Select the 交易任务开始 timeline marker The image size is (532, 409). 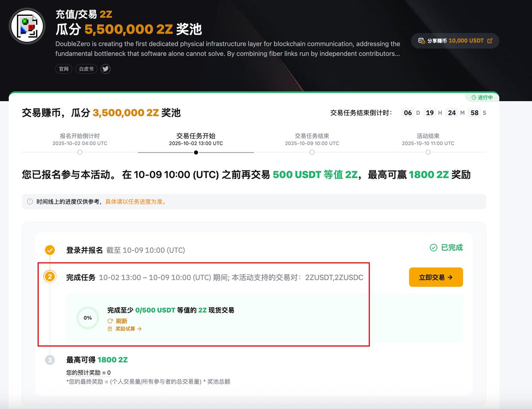tap(196, 152)
